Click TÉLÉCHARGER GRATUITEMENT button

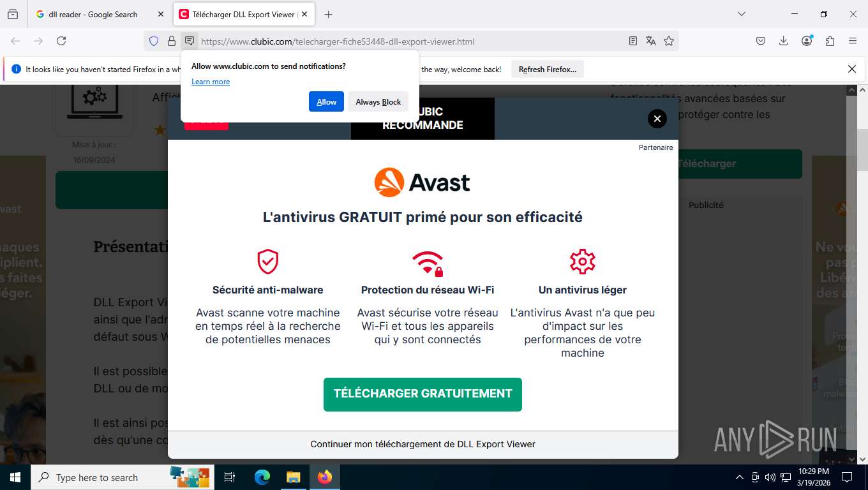(x=423, y=394)
